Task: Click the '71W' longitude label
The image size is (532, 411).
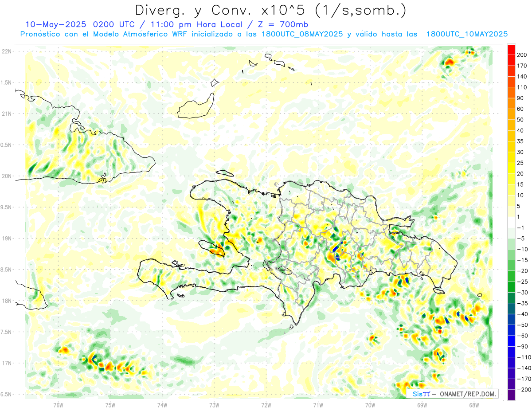Action: [318, 405]
